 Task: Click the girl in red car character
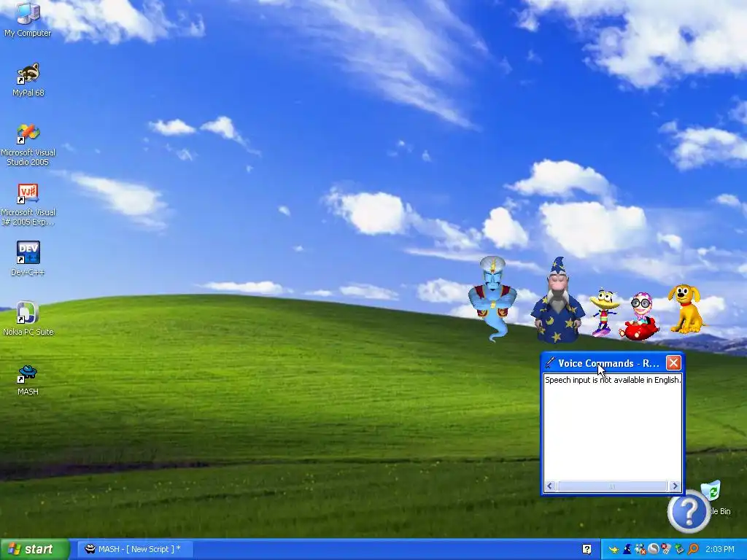pyautogui.click(x=639, y=317)
